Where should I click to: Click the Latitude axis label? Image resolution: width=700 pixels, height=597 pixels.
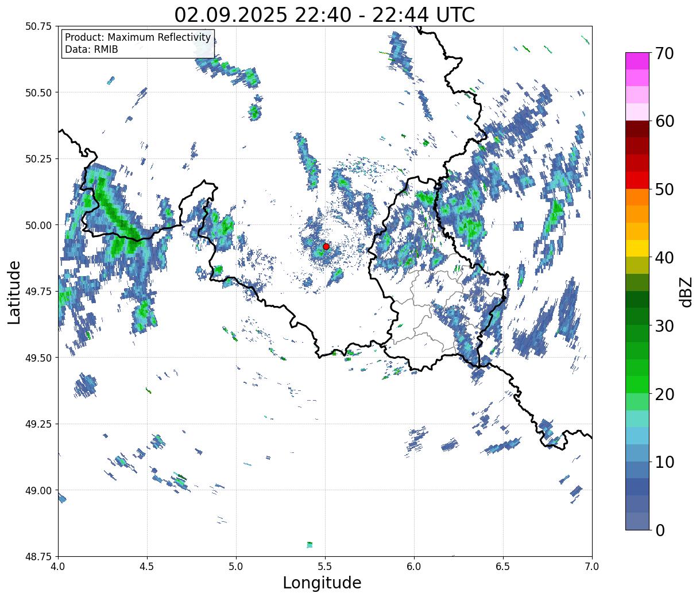[14, 292]
